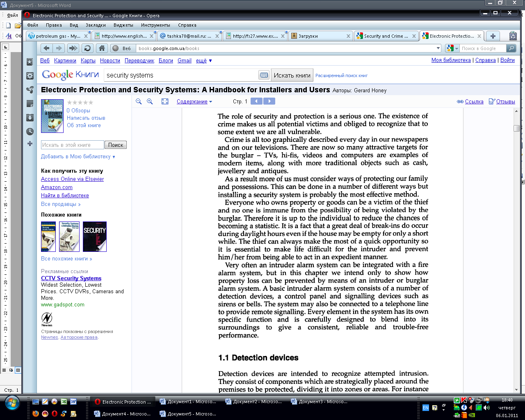525x420 pixels.
Task: Click the fast forward navigation button
Action: click(73, 48)
